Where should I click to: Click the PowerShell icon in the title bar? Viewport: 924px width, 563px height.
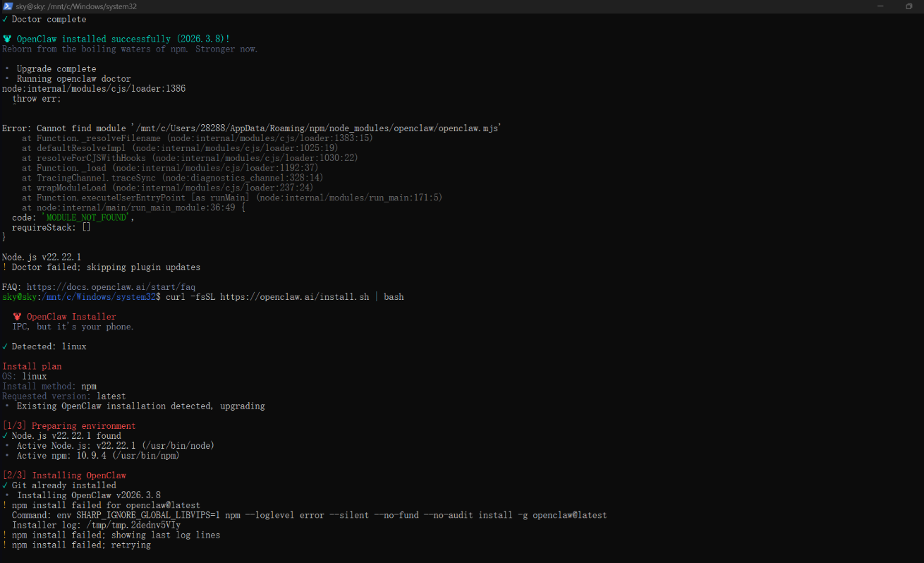click(x=8, y=6)
